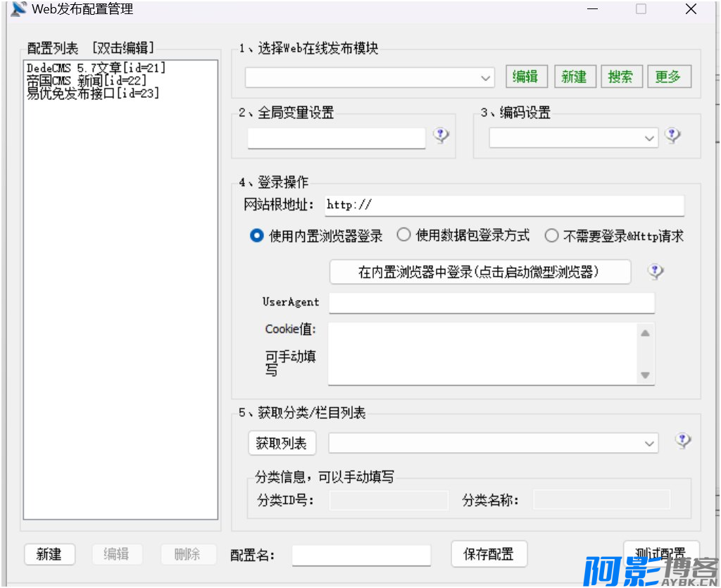Image resolution: width=721 pixels, height=588 pixels.
Task: Click 保存配置 button
Action: coord(489,554)
